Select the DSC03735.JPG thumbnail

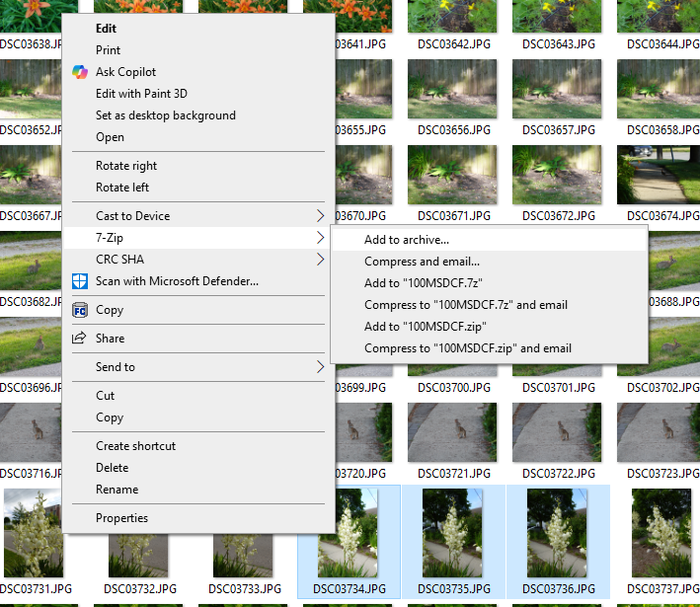[x=452, y=533]
